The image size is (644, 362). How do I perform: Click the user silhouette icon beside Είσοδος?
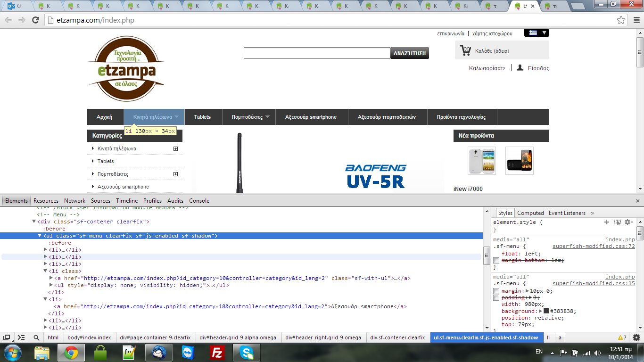coord(520,68)
